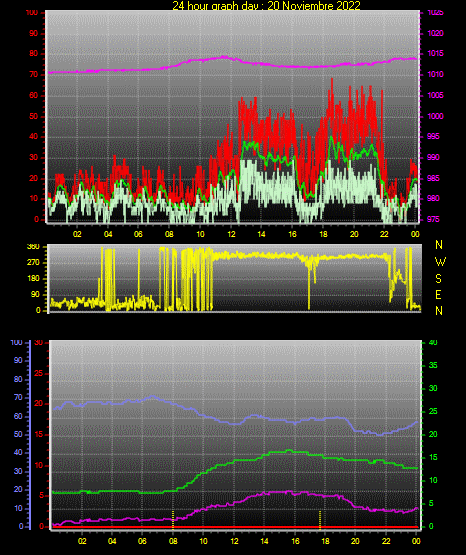Click the '24 hour graph day : 20 Noviembre 2022' title
The width and height of the screenshot is (466, 555).
[266, 6]
